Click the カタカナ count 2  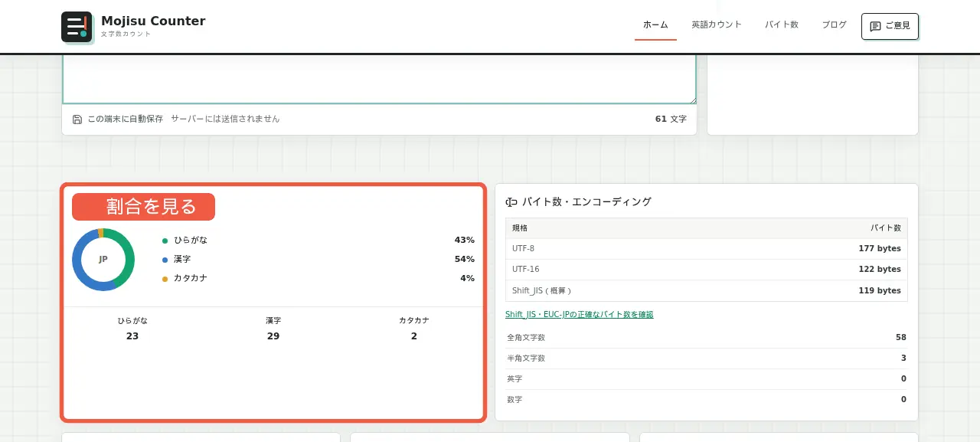(x=414, y=336)
